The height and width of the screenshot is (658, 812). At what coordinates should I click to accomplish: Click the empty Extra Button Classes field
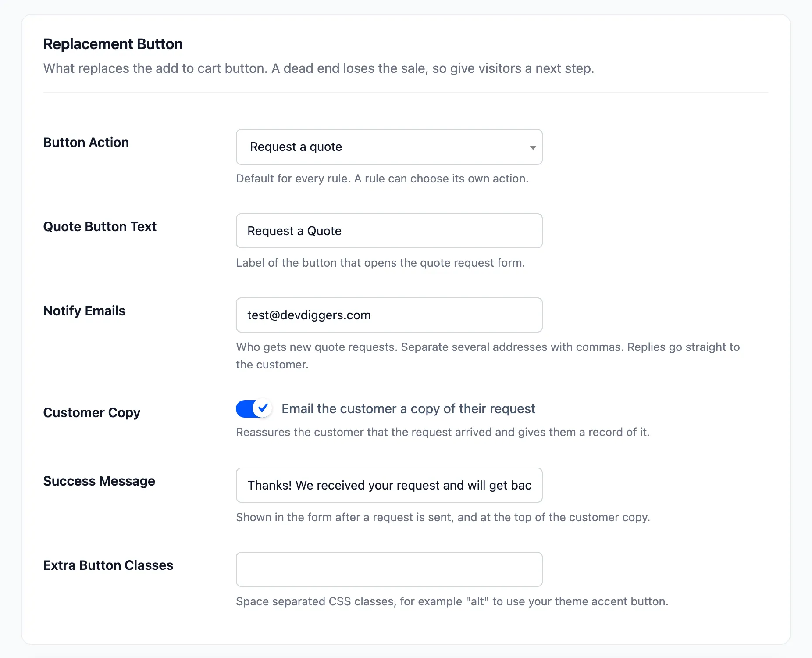pyautogui.click(x=389, y=569)
